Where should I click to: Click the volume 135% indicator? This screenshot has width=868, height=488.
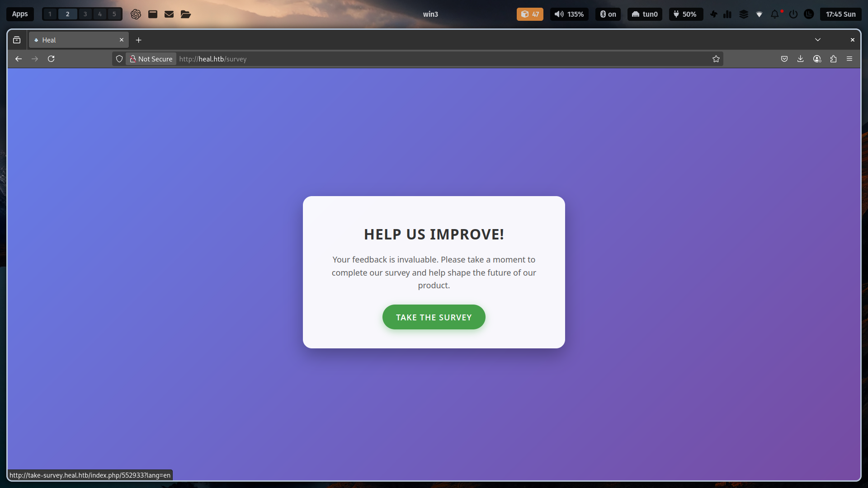click(x=570, y=14)
